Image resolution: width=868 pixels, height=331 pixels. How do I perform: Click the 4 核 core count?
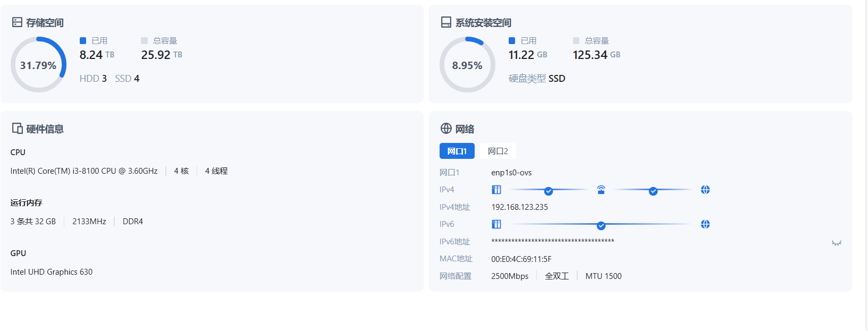click(181, 171)
